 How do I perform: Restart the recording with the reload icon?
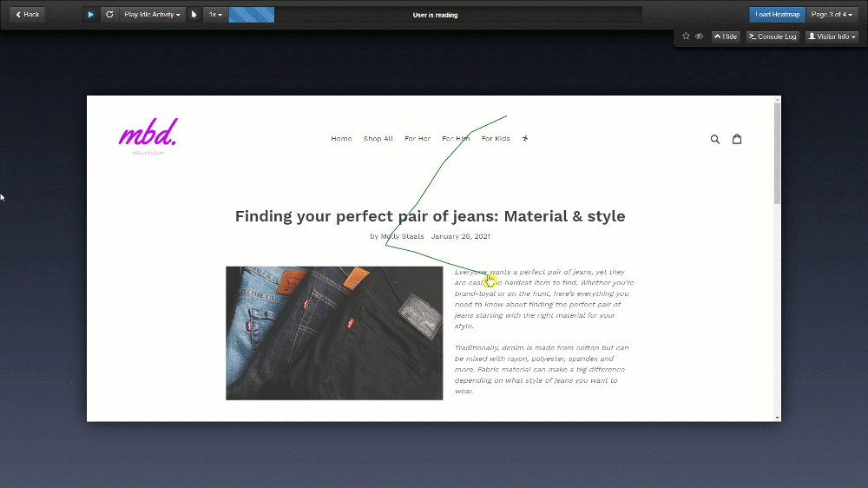(109, 15)
